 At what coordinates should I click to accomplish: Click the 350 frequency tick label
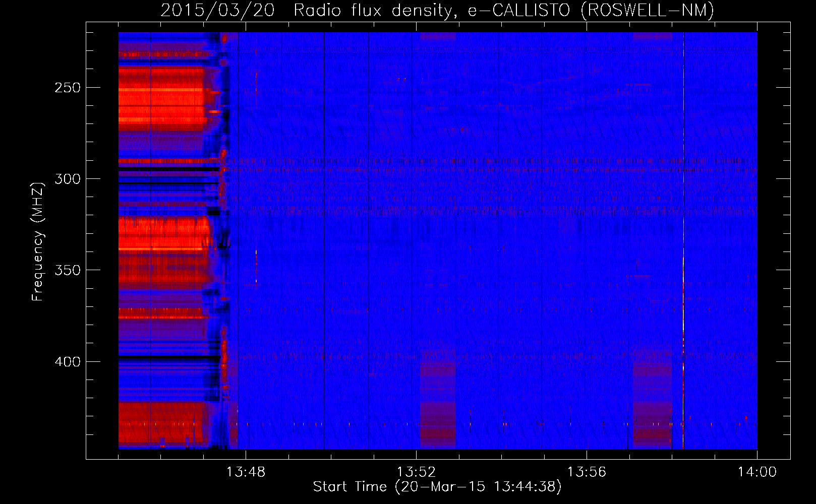(68, 270)
